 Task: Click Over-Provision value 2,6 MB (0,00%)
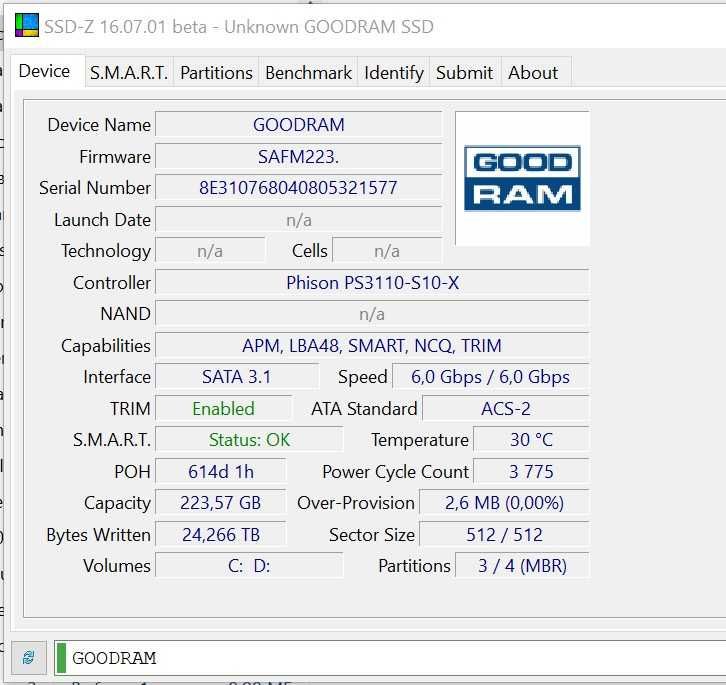(504, 503)
